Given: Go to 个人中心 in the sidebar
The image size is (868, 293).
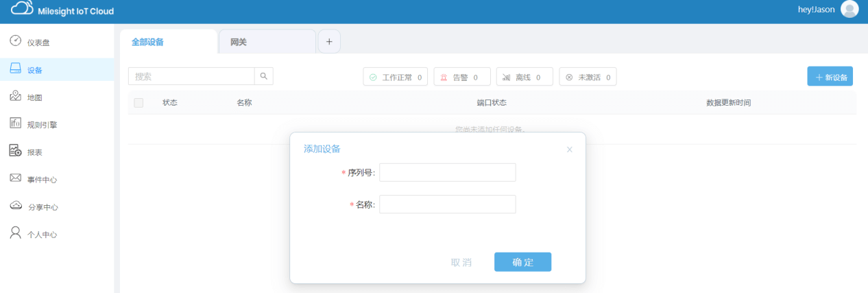Looking at the screenshot, I should point(41,235).
